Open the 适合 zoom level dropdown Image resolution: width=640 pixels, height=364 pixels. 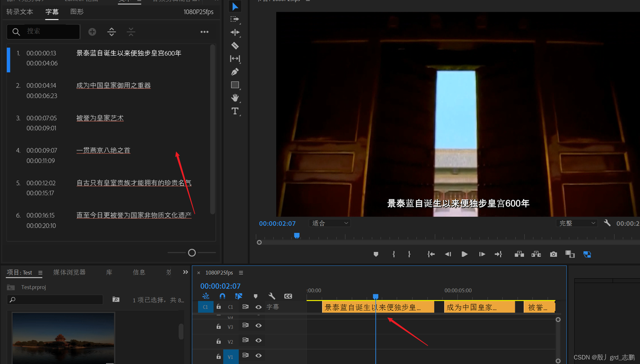(330, 223)
